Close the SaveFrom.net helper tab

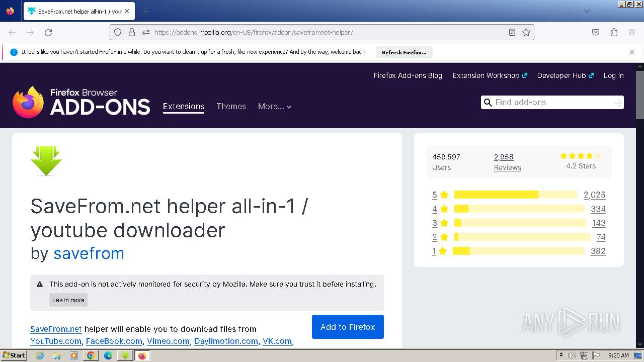127,11
